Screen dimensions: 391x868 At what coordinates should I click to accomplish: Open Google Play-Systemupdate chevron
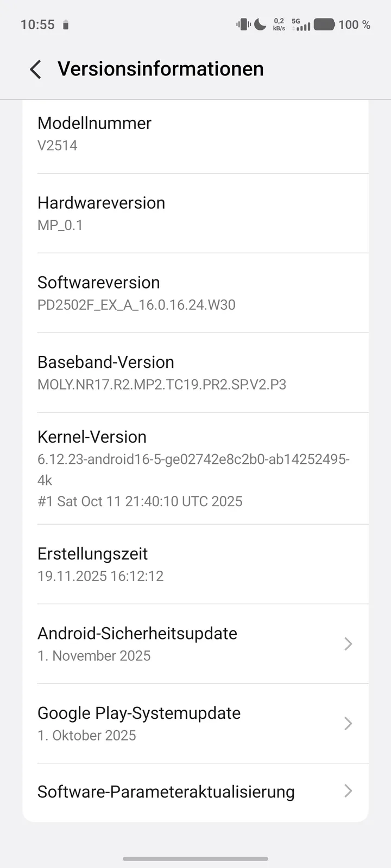pyautogui.click(x=348, y=724)
